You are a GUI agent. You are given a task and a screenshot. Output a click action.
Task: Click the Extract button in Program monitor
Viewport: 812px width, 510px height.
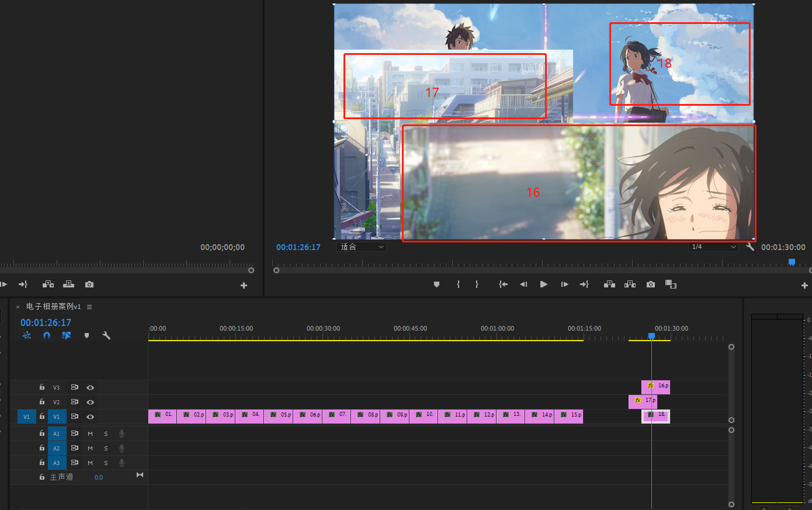(x=630, y=285)
